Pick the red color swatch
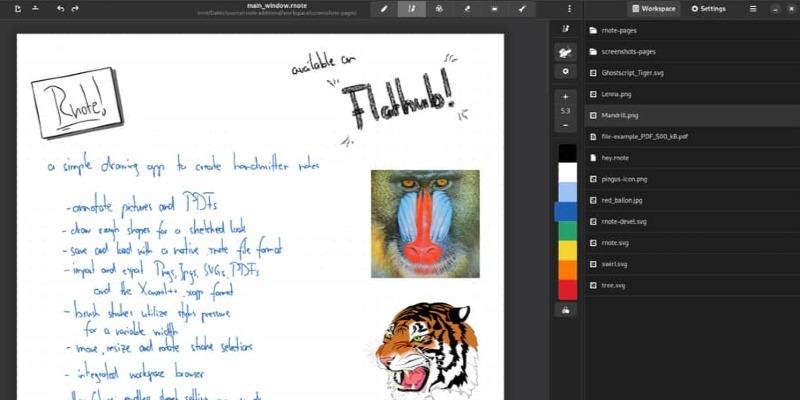Image resolution: width=800 pixels, height=400 pixels. [x=566, y=289]
